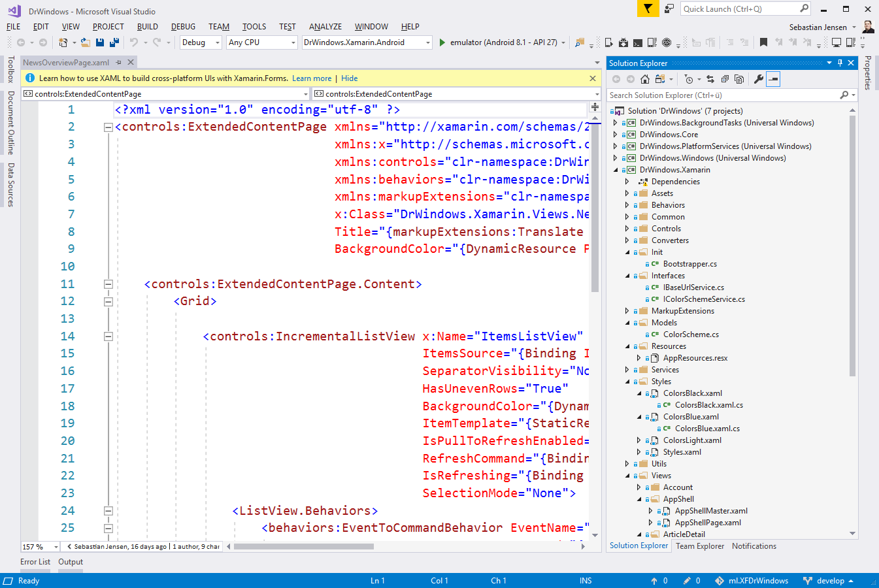Click the notifications flag icon
This screenshot has width=879, height=588.
[647, 8]
